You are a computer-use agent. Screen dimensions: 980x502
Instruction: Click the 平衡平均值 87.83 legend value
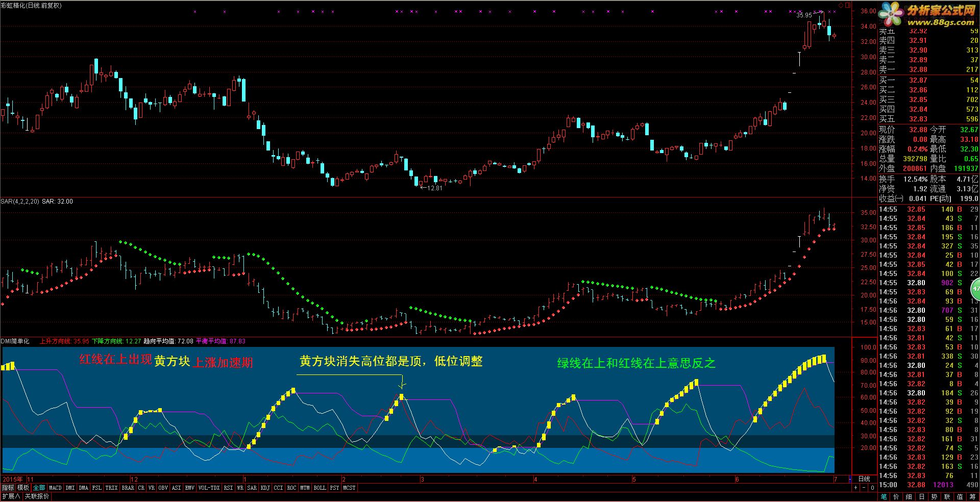[220, 341]
